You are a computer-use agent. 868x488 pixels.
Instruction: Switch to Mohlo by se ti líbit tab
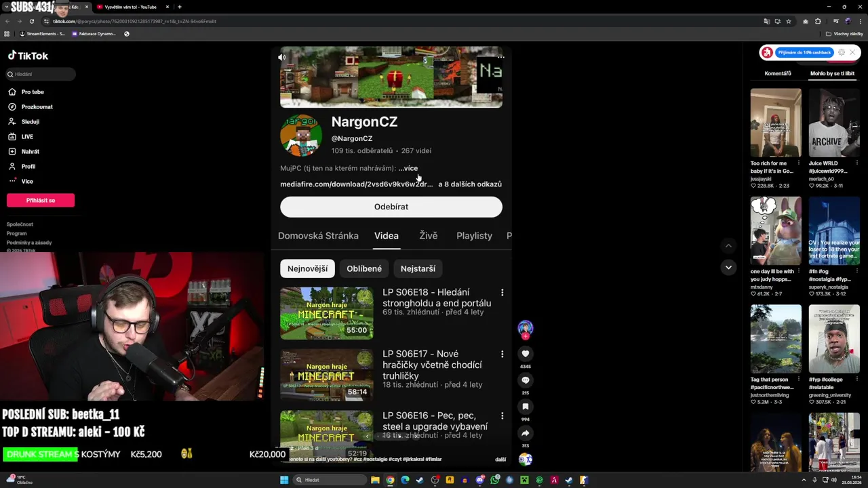(832, 73)
